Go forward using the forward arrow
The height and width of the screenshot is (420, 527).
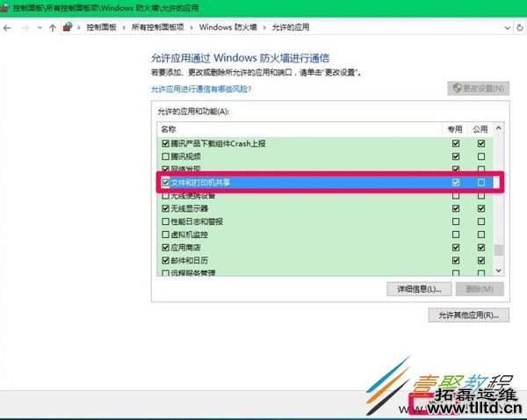[25, 28]
